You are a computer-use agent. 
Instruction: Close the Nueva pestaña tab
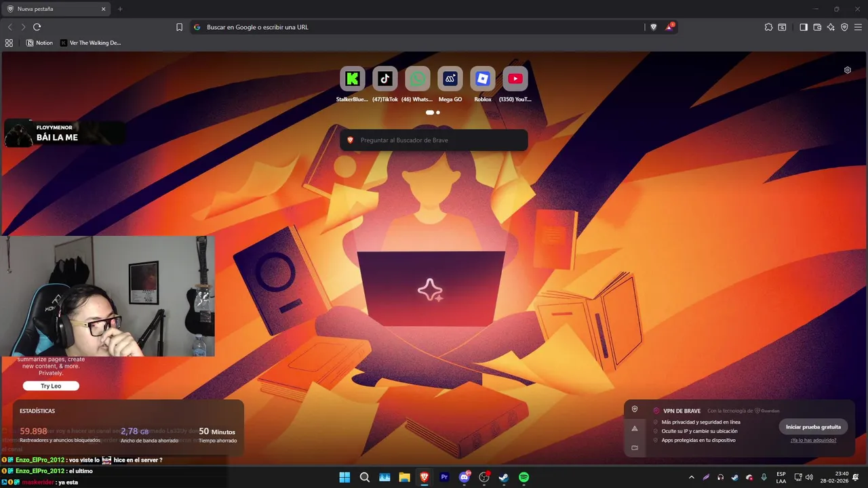103,9
